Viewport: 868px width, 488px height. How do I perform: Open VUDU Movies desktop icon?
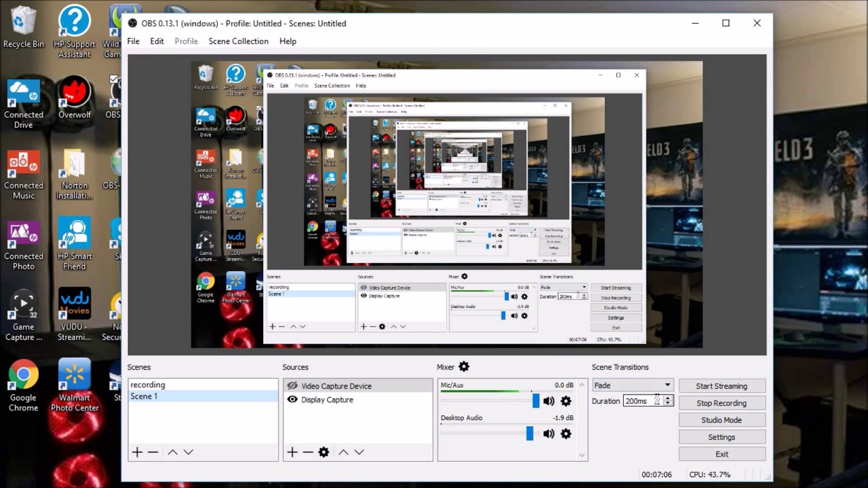point(74,314)
